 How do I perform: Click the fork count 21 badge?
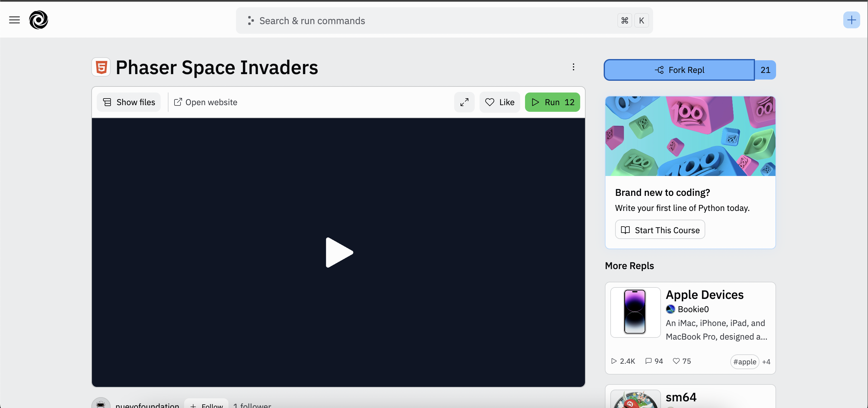coord(765,70)
